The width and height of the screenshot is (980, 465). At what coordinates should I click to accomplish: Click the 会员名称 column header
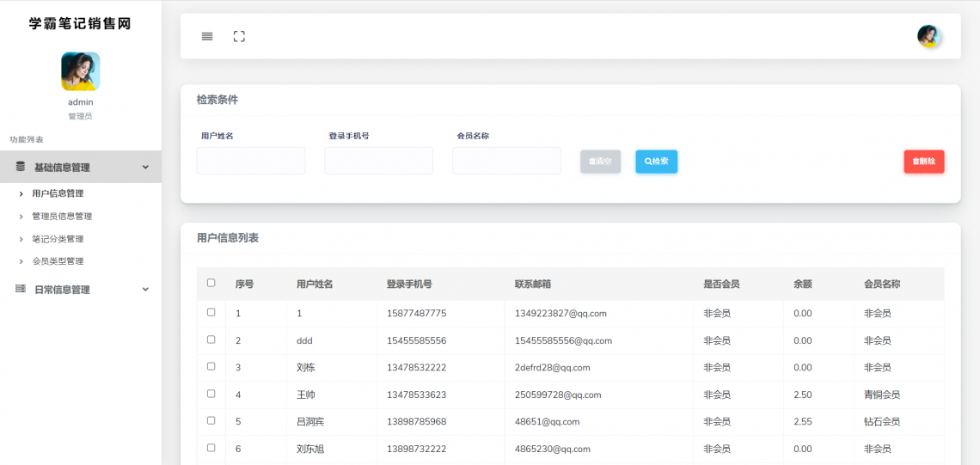point(882,285)
